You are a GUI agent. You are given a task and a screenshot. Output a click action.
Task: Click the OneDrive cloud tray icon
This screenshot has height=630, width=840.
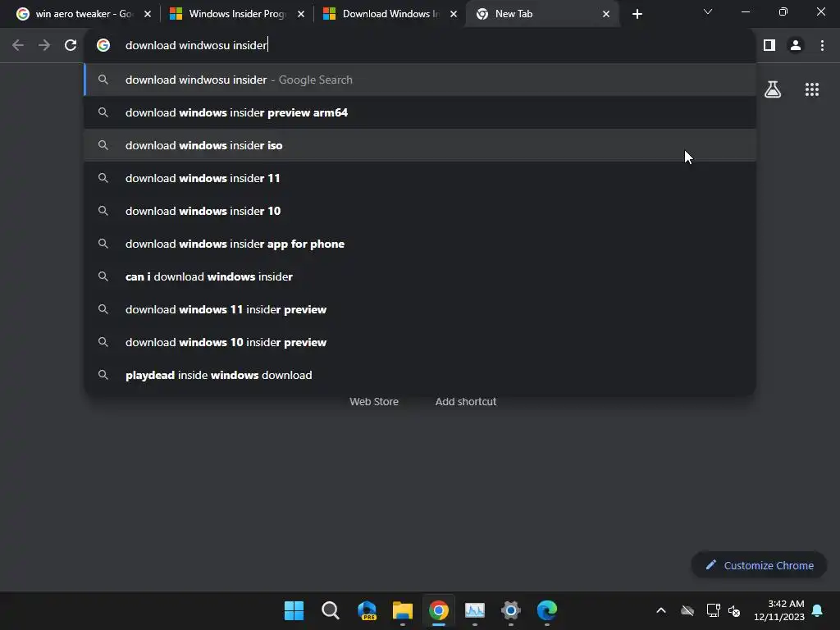coord(687,610)
